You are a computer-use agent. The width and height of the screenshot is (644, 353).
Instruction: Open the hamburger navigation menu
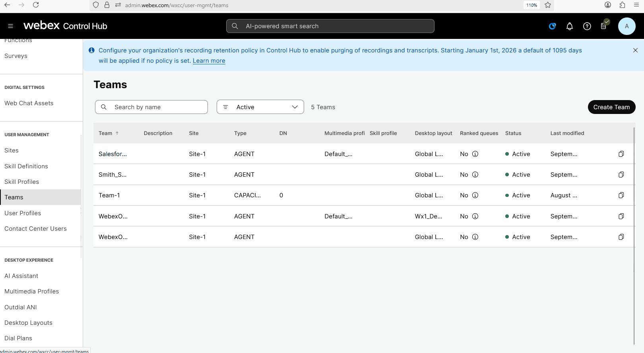pos(11,26)
